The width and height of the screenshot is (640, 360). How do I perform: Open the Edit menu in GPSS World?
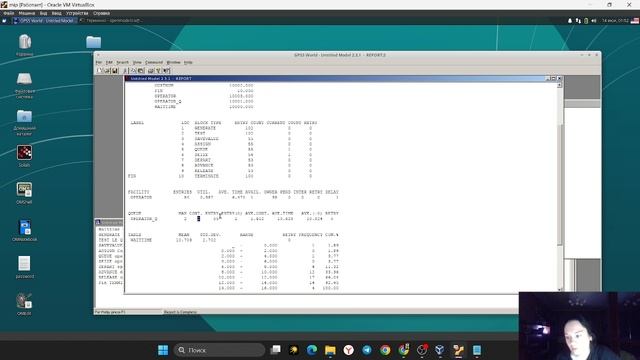pyautogui.click(x=109, y=62)
